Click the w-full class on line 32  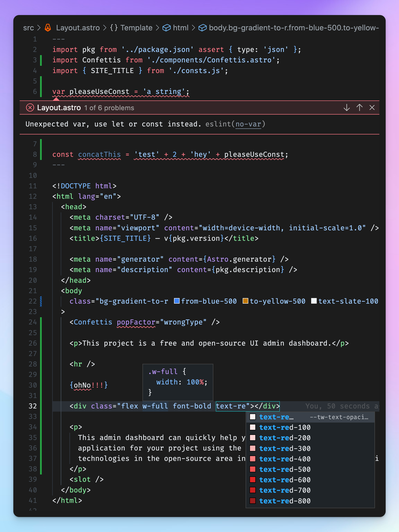[x=155, y=406]
